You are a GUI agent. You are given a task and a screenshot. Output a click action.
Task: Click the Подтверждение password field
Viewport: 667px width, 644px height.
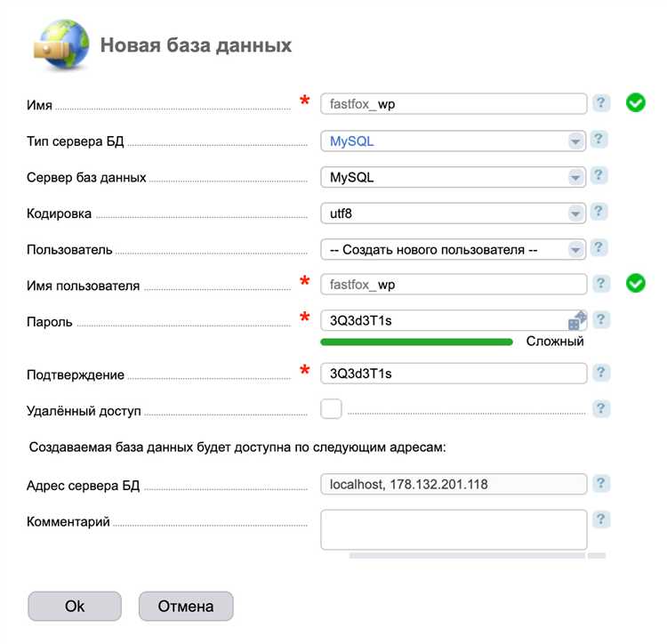pos(453,374)
